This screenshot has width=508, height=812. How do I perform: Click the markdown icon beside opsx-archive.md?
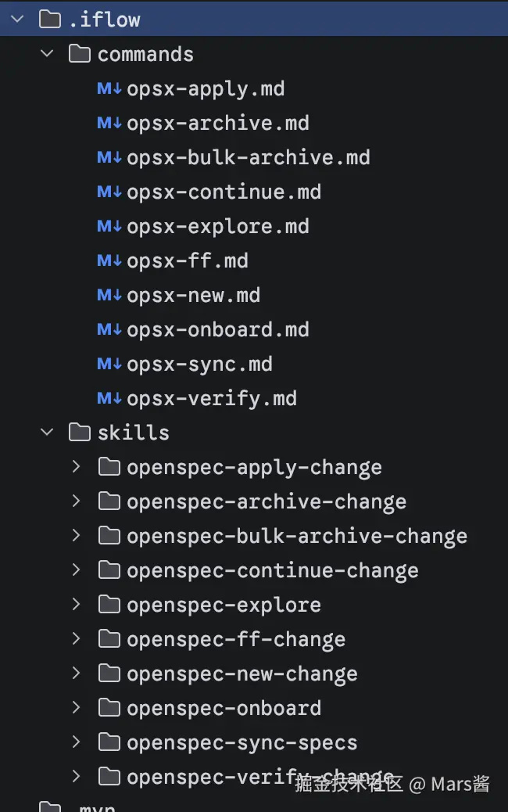(109, 123)
